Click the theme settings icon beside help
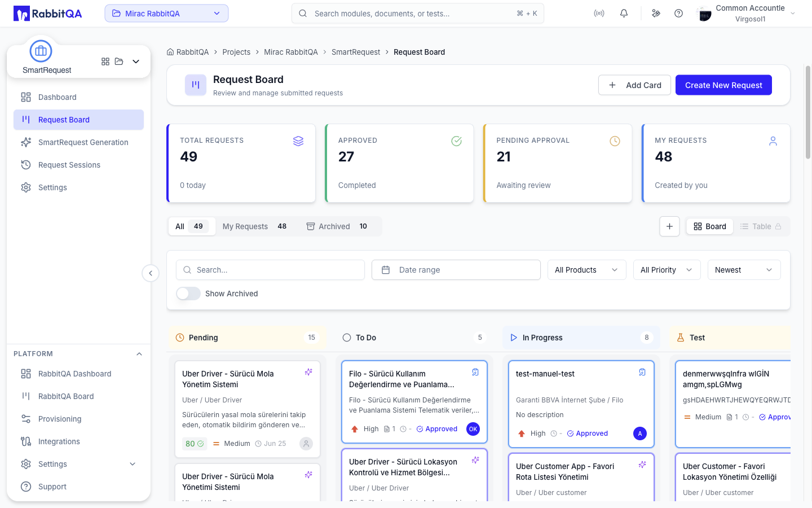812x508 pixels. (x=656, y=14)
